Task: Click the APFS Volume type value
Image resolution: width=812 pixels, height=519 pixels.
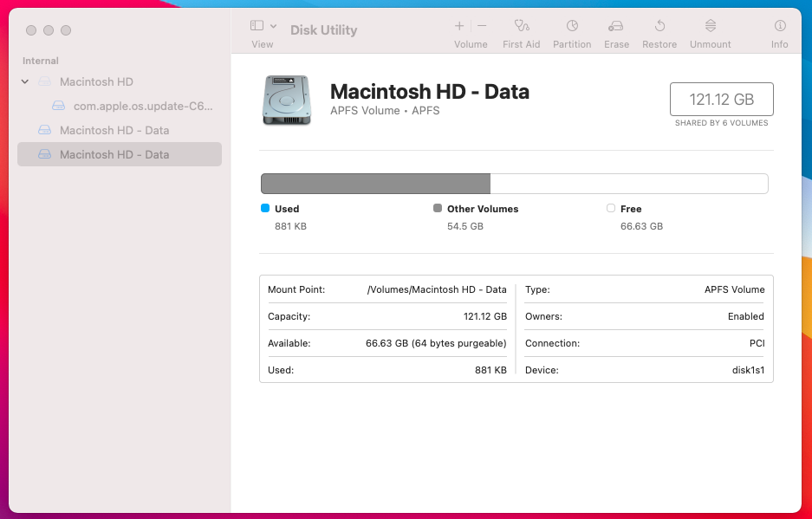Action: point(734,289)
